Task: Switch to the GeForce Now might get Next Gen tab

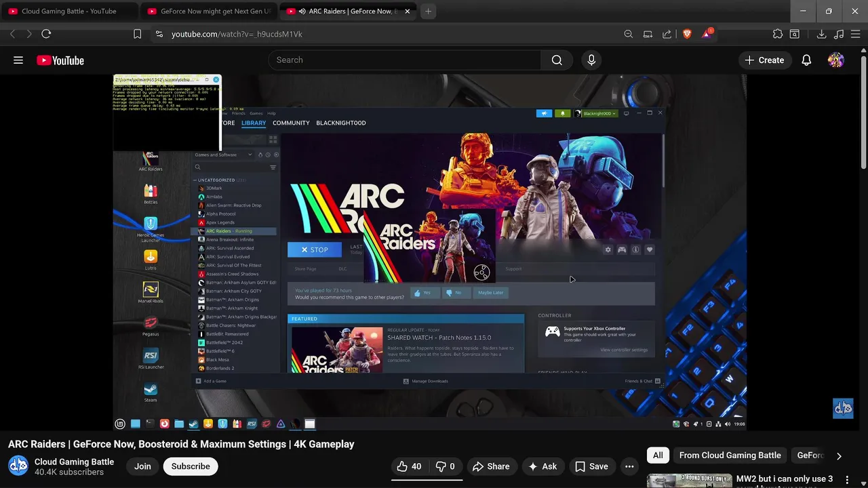Action: tap(208, 11)
